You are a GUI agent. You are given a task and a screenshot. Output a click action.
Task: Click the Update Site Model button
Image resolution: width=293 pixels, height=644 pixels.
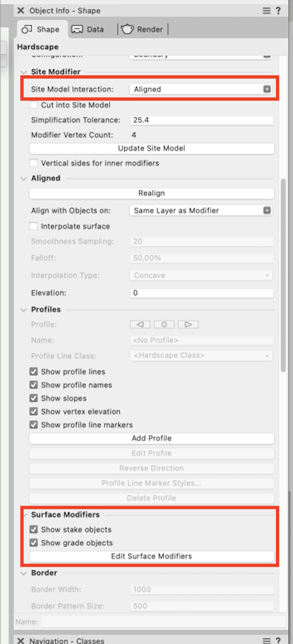pos(151,148)
